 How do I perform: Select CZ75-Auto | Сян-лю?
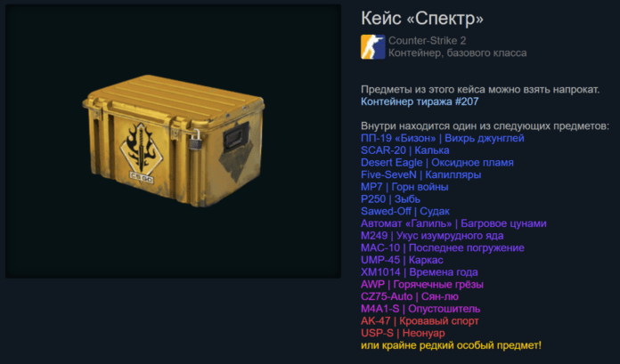coord(410,297)
